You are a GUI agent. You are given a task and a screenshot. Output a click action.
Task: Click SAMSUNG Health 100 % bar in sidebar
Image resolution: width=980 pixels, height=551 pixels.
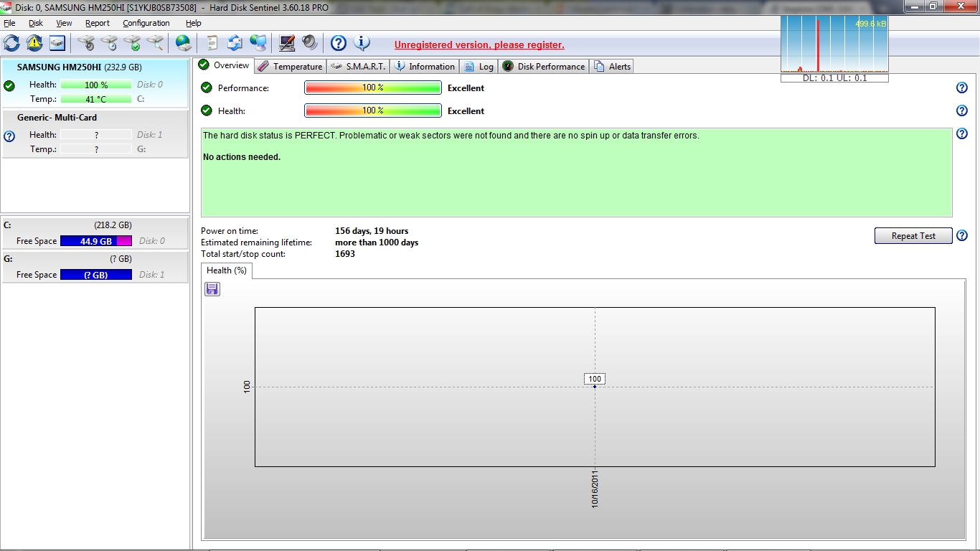tap(96, 85)
